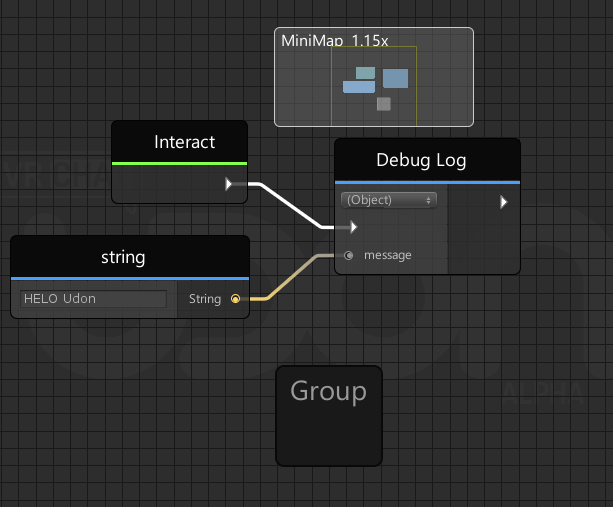
Task: Click the gray Group rectangle in MiniMap
Action: 384,104
